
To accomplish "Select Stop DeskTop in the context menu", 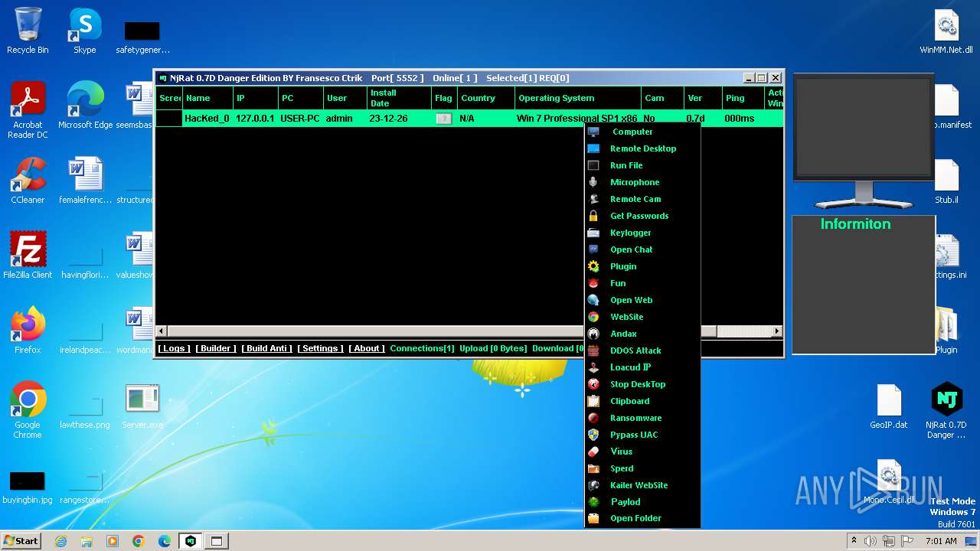I will (x=642, y=384).
